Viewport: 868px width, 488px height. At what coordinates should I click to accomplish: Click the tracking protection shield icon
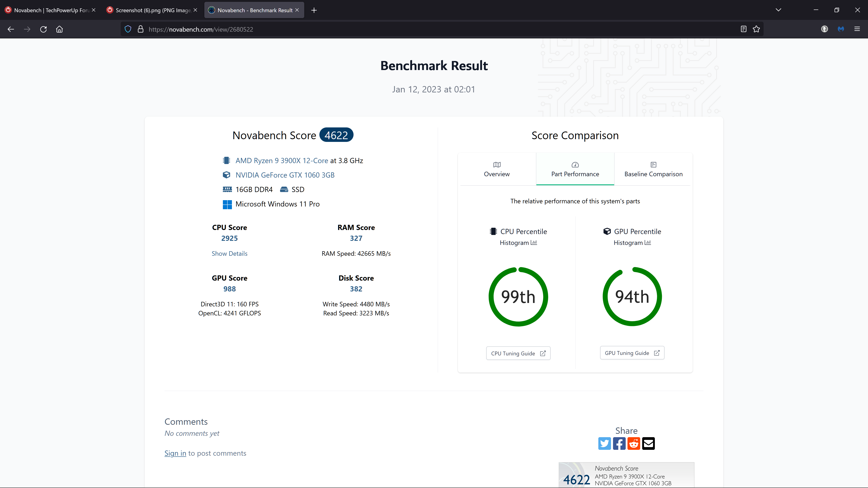tap(128, 29)
